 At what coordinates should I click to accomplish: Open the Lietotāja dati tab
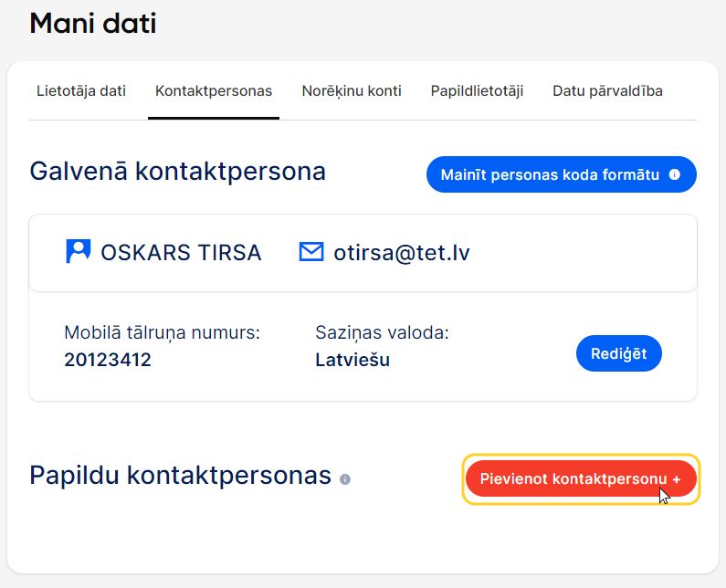click(x=81, y=90)
